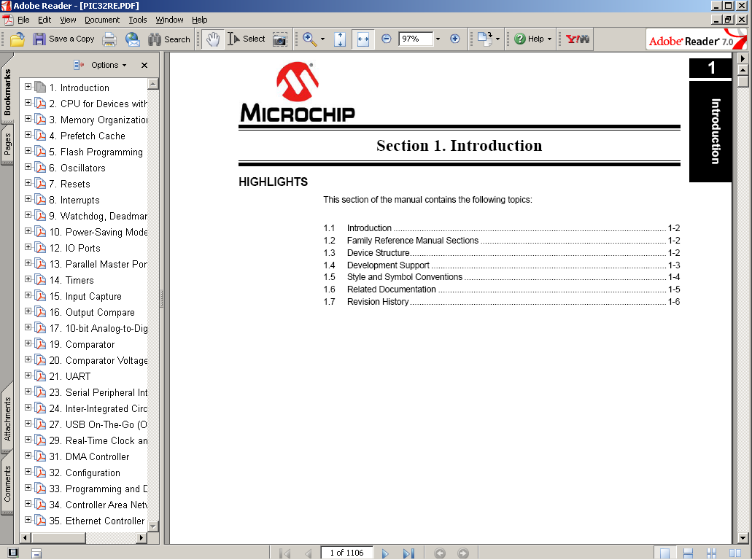This screenshot has height=560, width=752.
Task: Open the Window menu
Action: (x=169, y=20)
